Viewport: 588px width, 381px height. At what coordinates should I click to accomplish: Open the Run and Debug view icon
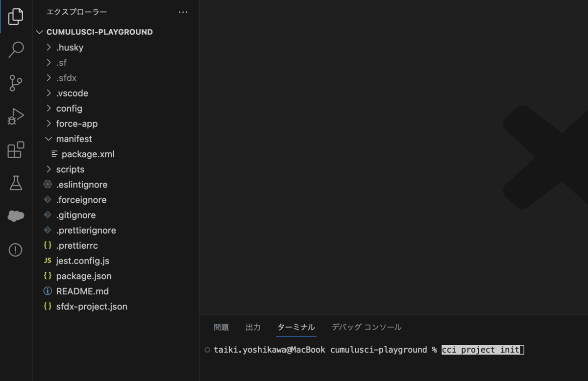(16, 117)
